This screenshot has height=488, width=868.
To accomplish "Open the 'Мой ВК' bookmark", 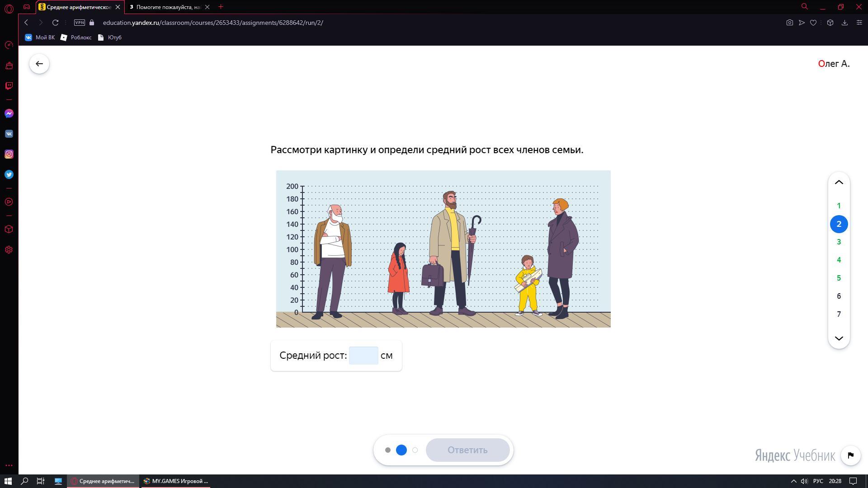I will [x=40, y=38].
